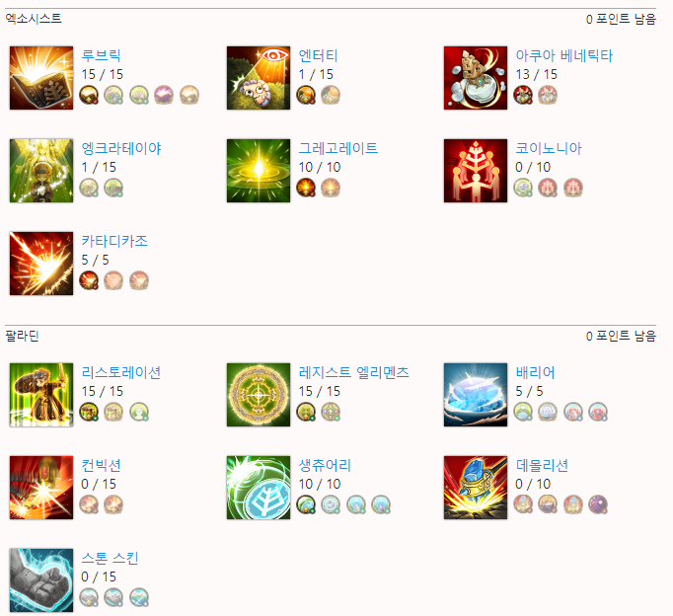Viewport: 673px width, 616px height.
Task: Click the 아쿠아 베네딕타 skill icon
Action: pos(476,78)
